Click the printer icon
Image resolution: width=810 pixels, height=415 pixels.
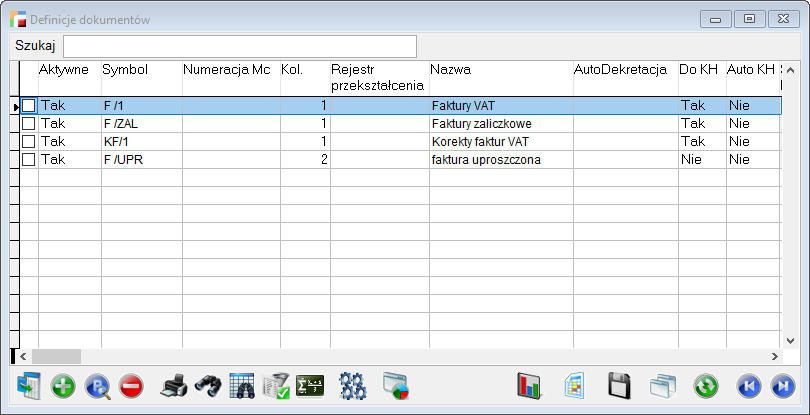click(x=174, y=386)
